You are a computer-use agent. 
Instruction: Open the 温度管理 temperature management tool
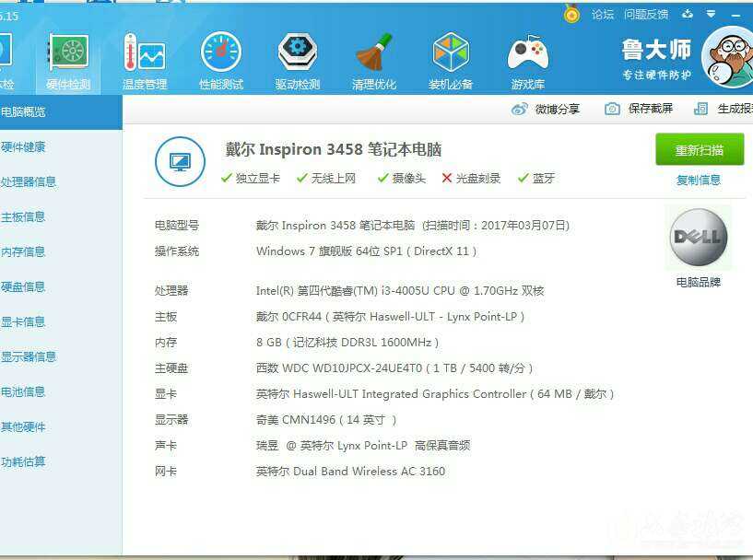coord(145,61)
